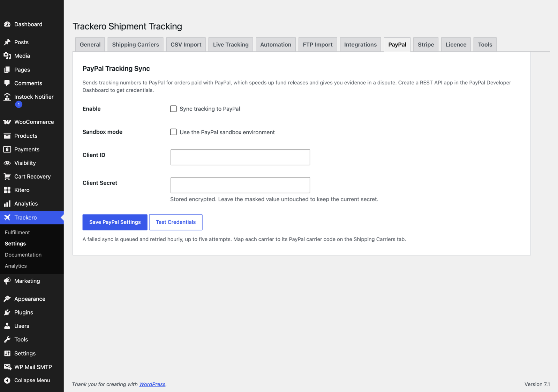Click the Comments speech bubble icon
Image resolution: width=558 pixels, height=392 pixels.
pyautogui.click(x=7, y=83)
